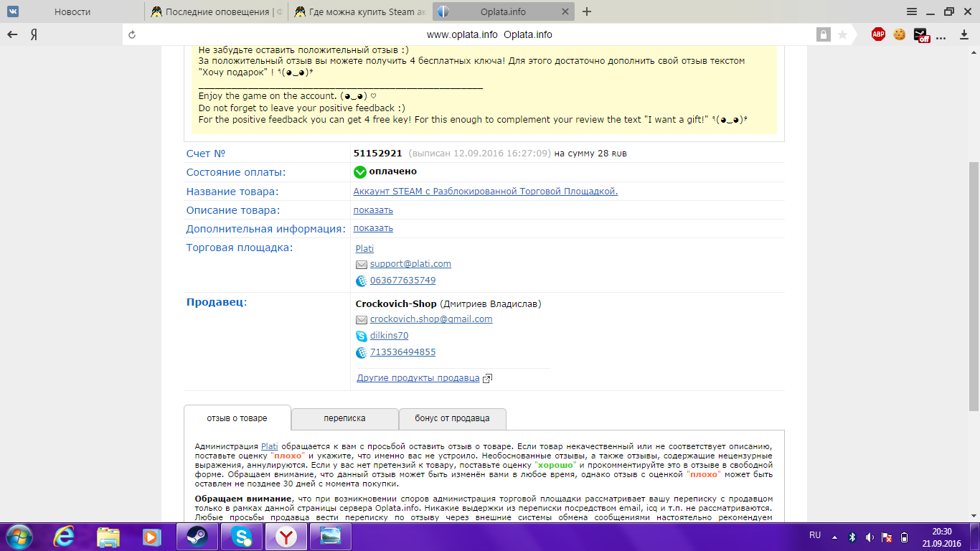Reload the page with the refresh icon
The height and width of the screenshot is (551, 980).
pyautogui.click(x=131, y=34)
